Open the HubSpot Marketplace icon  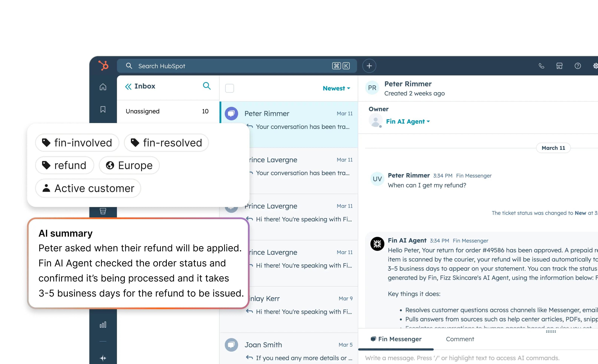(559, 66)
